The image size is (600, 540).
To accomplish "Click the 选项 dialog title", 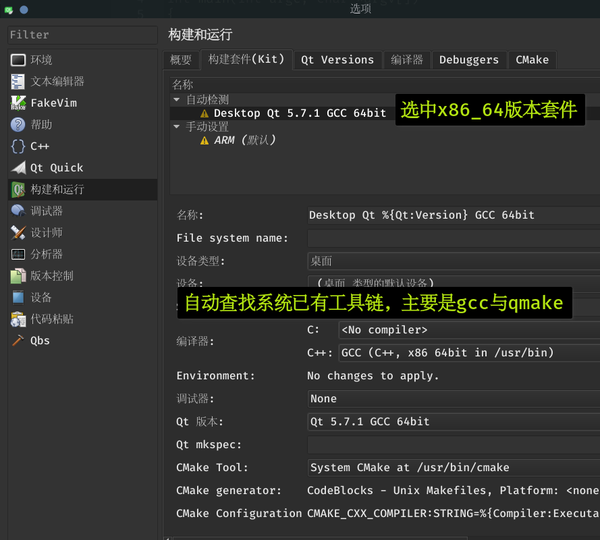I will coord(360,9).
